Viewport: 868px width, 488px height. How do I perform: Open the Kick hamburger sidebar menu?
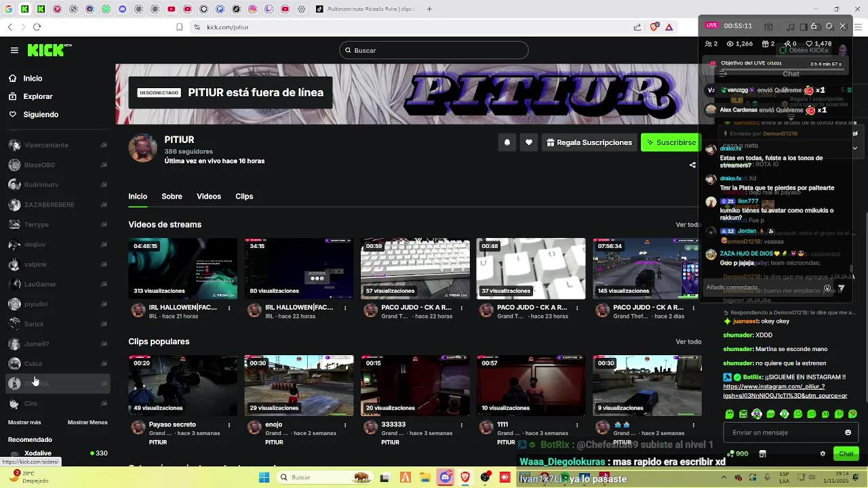click(14, 50)
